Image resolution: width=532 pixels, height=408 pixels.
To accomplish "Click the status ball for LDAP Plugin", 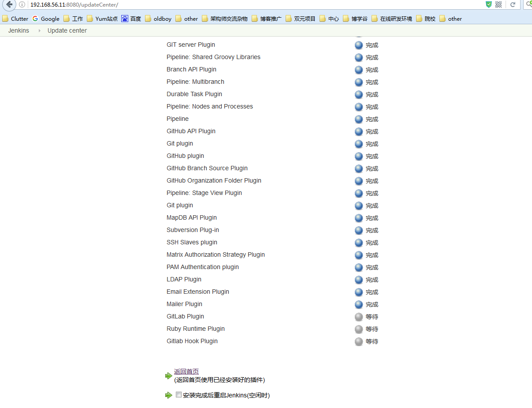I will (x=359, y=280).
